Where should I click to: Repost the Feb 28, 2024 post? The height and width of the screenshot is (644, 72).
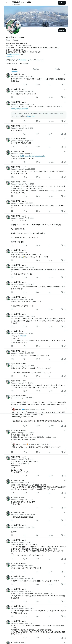tap(24, 97)
